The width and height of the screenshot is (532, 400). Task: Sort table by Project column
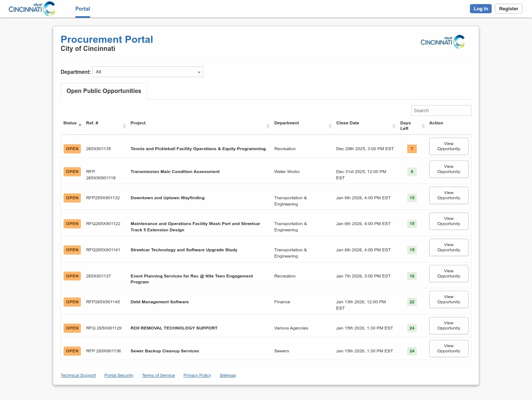click(268, 126)
